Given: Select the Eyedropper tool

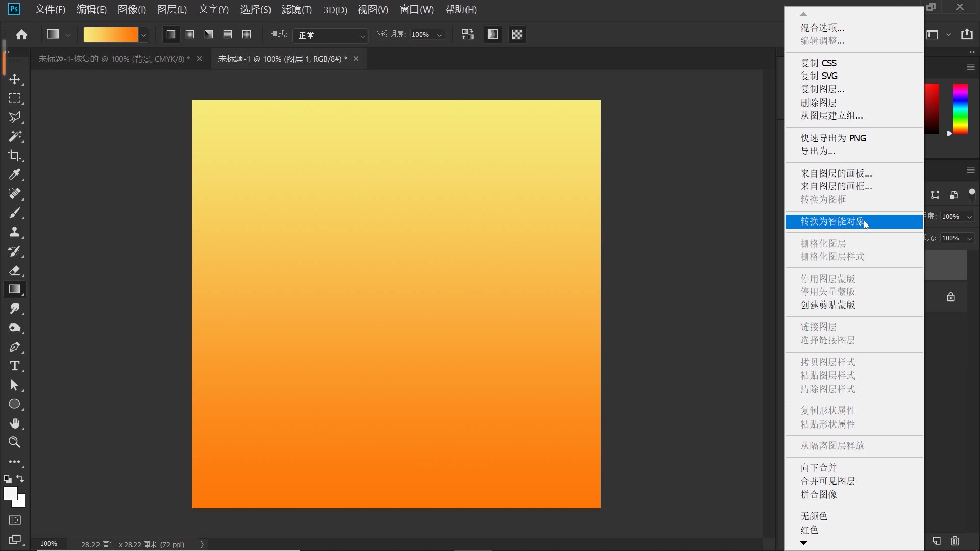Looking at the screenshot, I should coord(15,174).
